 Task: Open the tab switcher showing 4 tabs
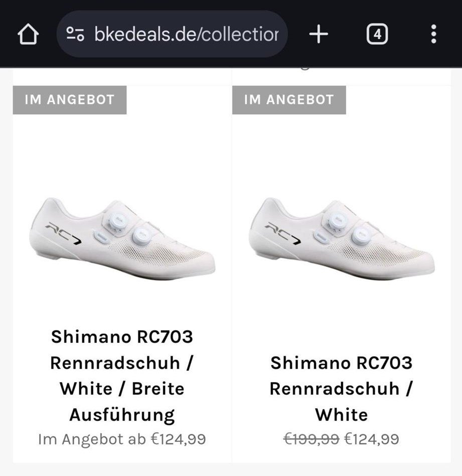click(x=377, y=34)
